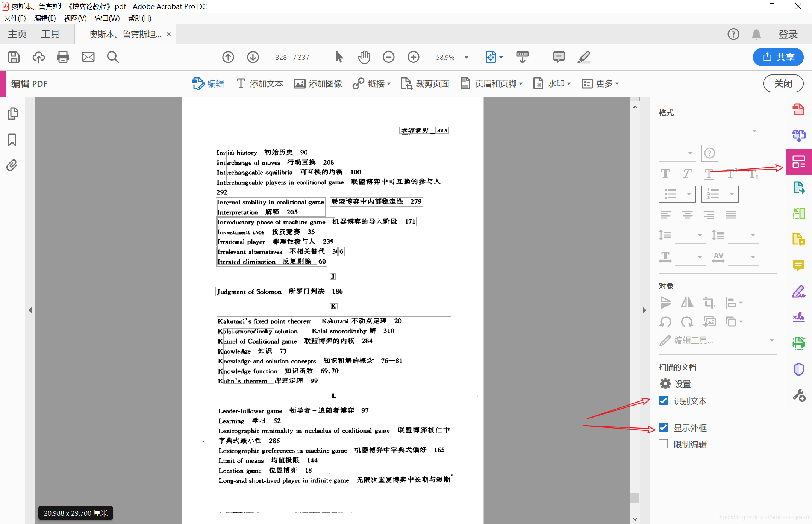Expand the fit page dropdown

[x=501, y=58]
